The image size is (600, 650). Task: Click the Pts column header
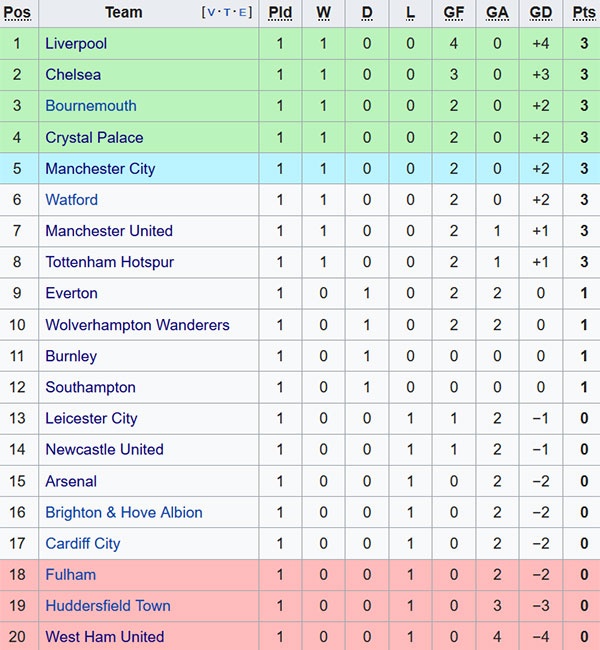coord(584,13)
